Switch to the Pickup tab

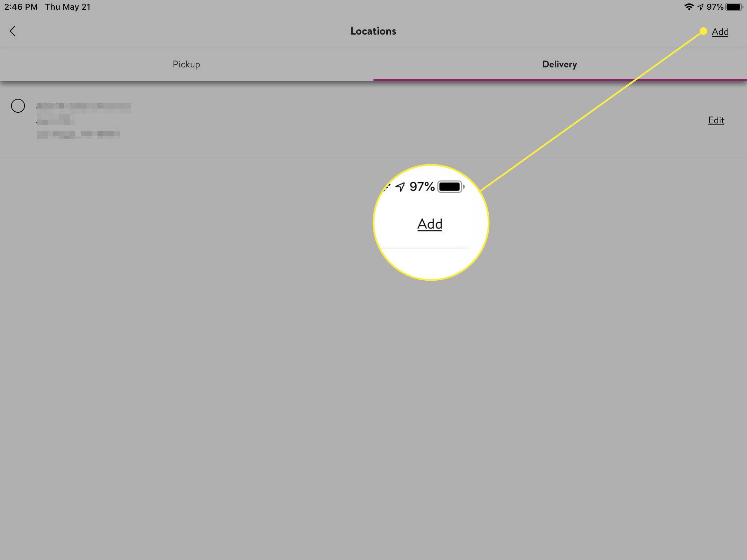pyautogui.click(x=186, y=64)
